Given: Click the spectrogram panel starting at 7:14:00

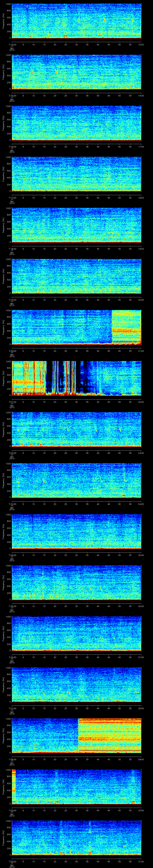Looking at the screenshot, I should 76,21.
